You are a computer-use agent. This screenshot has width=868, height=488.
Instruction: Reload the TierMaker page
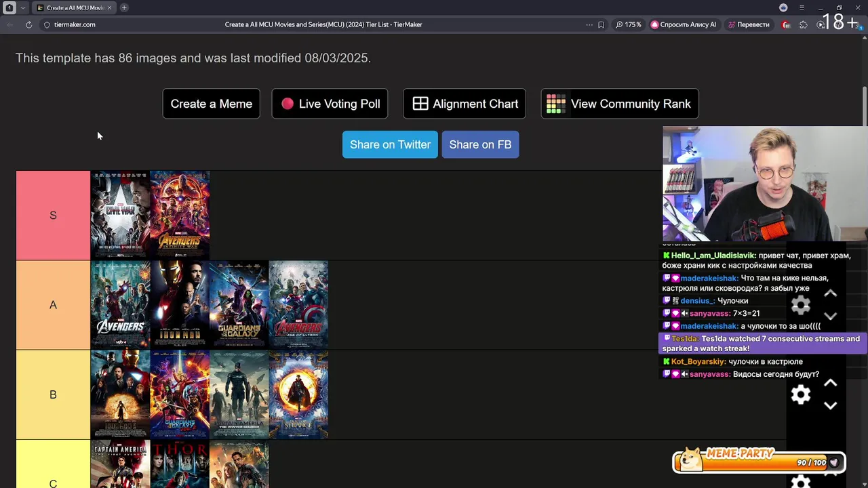coord(28,24)
